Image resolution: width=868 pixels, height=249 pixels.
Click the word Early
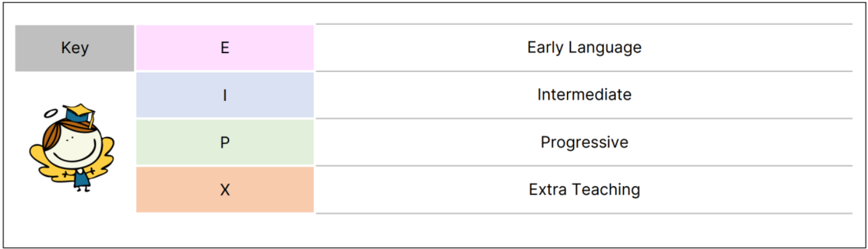click(x=546, y=48)
